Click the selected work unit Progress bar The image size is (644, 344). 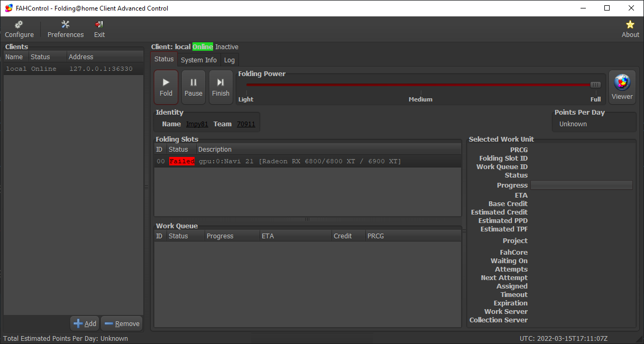pos(582,185)
